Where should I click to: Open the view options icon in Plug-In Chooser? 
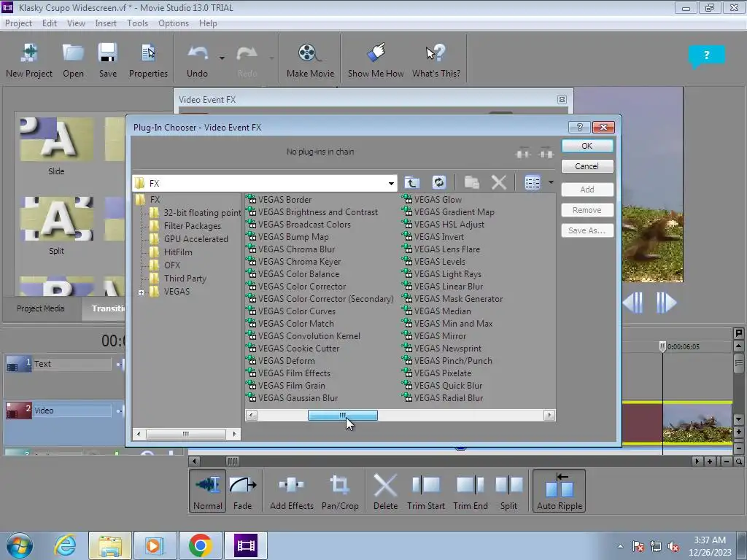click(x=533, y=182)
